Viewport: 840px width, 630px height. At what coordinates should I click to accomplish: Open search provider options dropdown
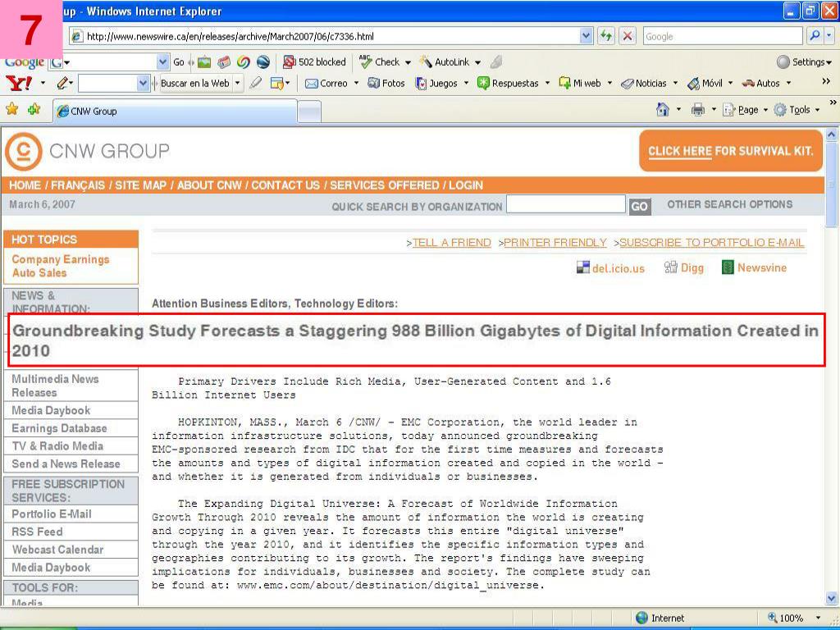tap(829, 36)
